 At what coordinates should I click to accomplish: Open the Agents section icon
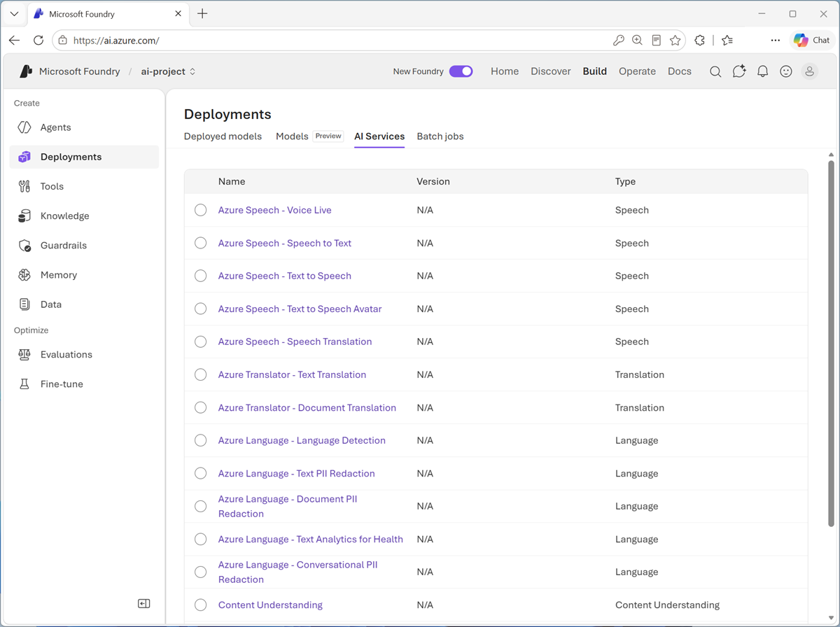[24, 127]
